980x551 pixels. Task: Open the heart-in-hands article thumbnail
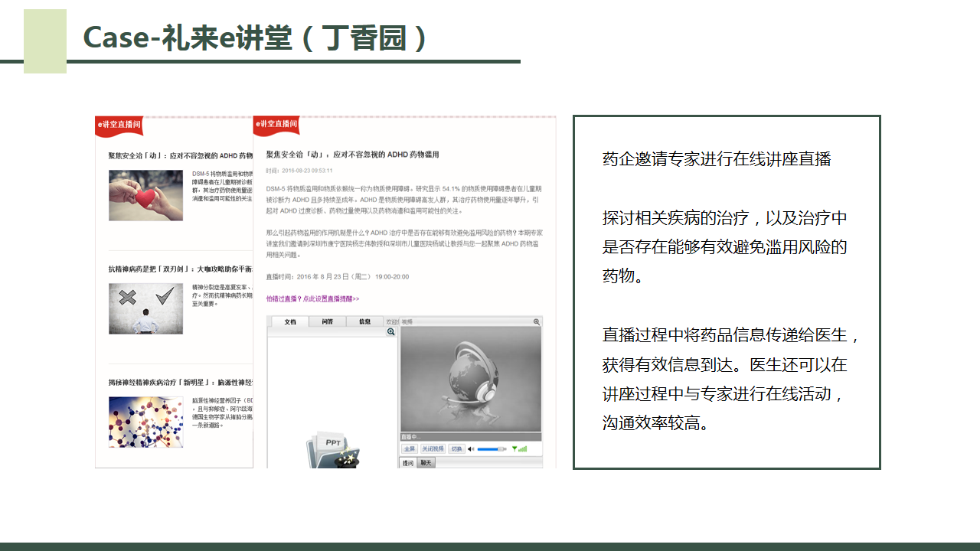click(145, 195)
